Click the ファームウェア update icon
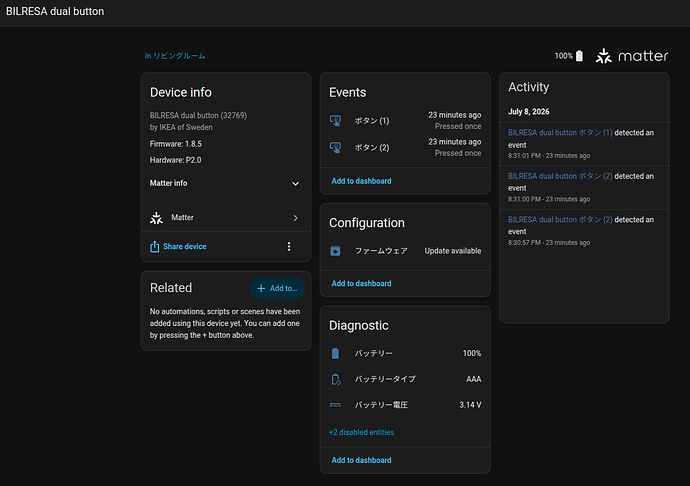 335,251
